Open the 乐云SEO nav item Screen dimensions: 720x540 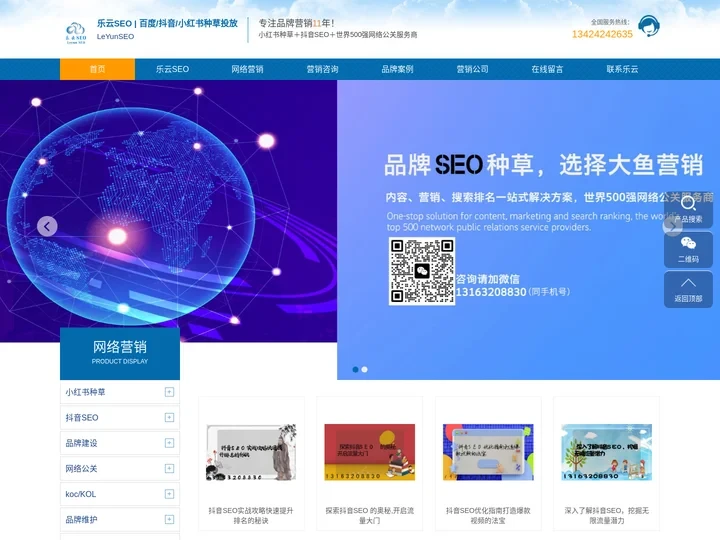tap(172, 69)
